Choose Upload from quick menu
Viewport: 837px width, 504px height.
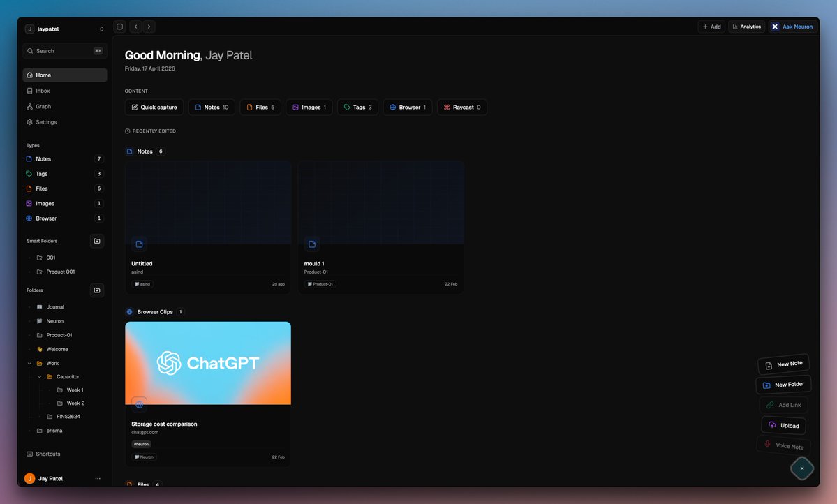(x=784, y=426)
